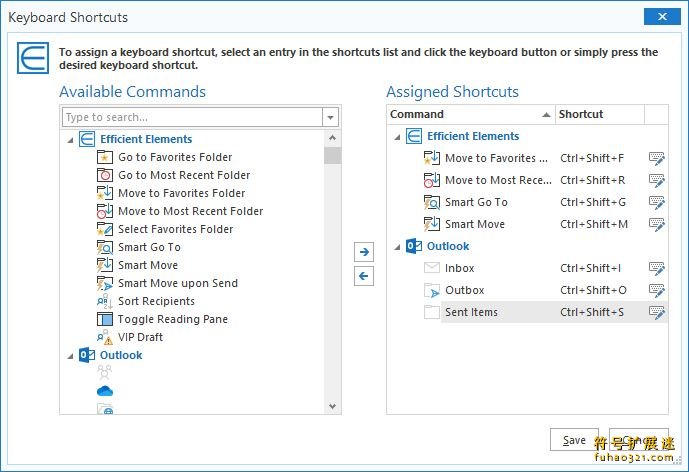Add selected command with right arrow button
The height and width of the screenshot is (472, 689).
[364, 252]
